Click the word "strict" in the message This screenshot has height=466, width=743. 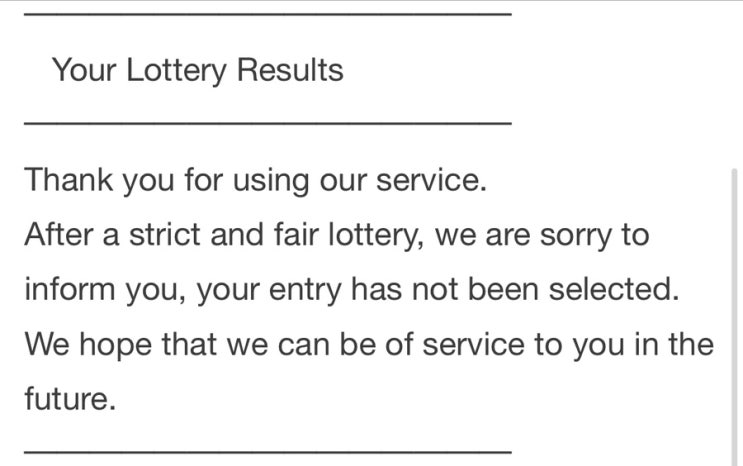tap(164, 235)
